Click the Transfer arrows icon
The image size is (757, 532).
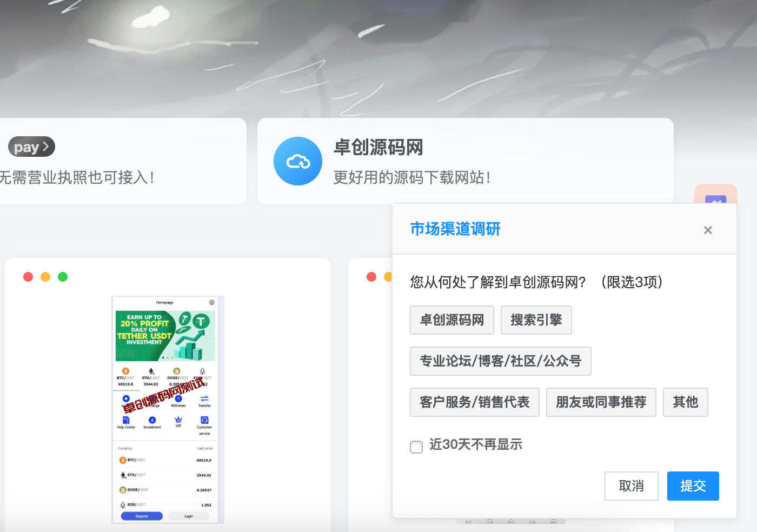point(204,398)
